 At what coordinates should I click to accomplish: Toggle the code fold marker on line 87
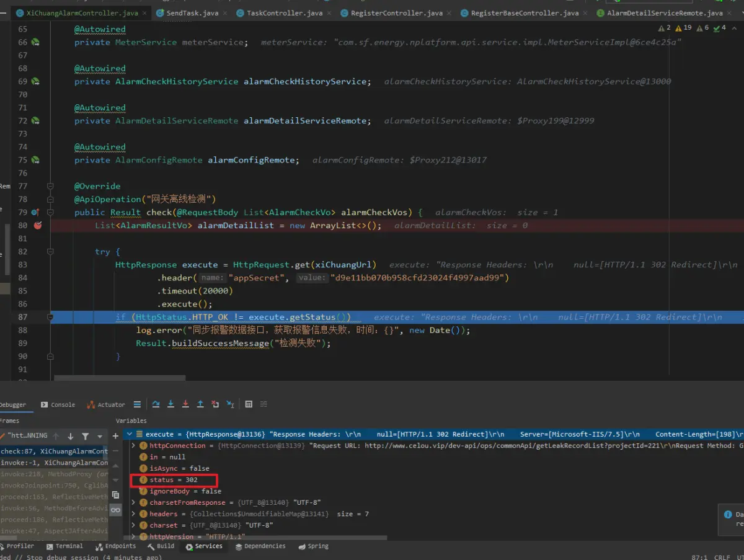click(51, 317)
